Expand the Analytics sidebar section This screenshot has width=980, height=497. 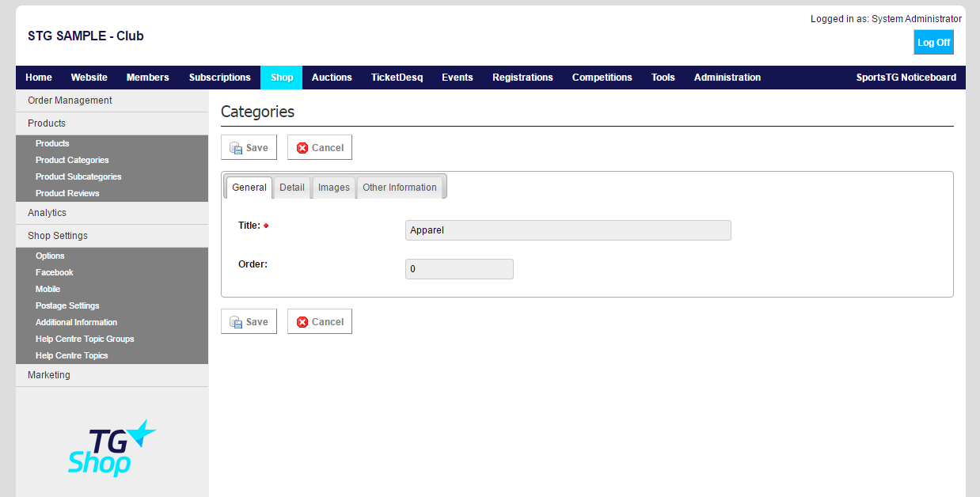pos(112,213)
